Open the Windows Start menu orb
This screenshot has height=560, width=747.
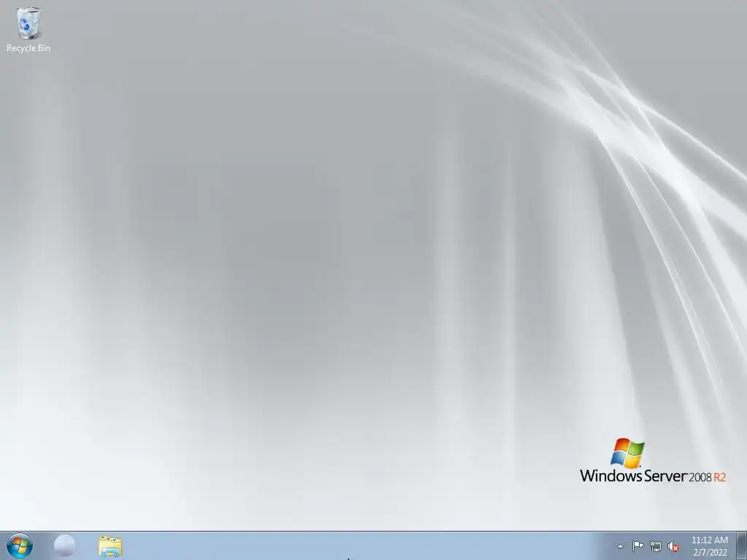coord(20,545)
